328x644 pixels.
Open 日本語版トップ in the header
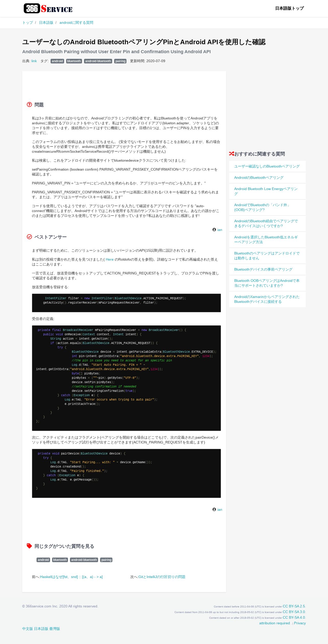(x=289, y=8)
